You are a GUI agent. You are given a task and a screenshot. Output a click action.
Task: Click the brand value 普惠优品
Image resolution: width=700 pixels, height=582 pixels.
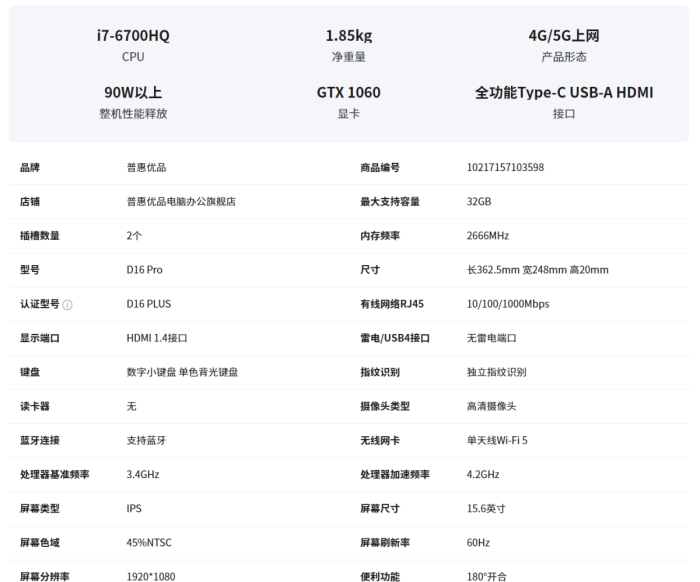[146, 167]
